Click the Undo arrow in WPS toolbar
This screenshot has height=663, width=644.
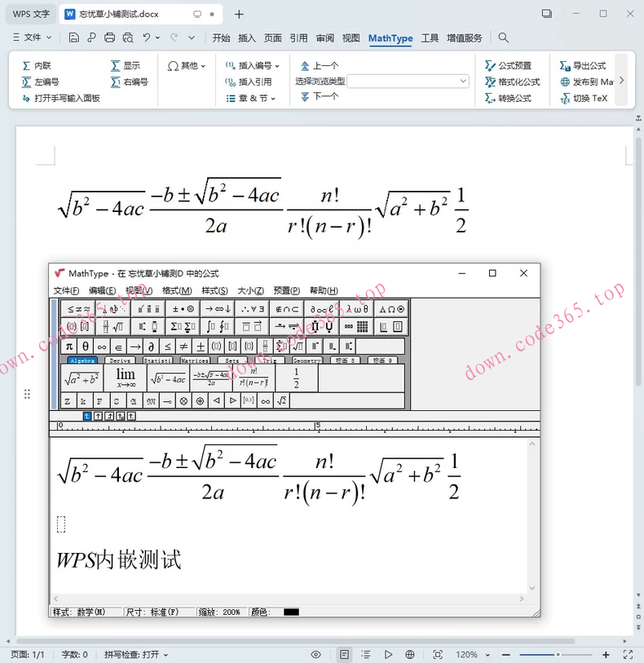click(147, 38)
